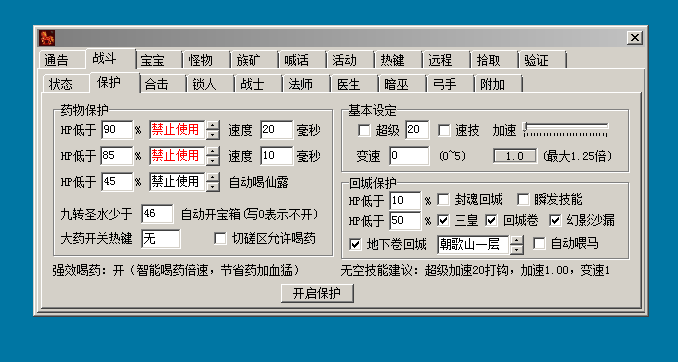Open the 怪物 tab

pyautogui.click(x=206, y=60)
